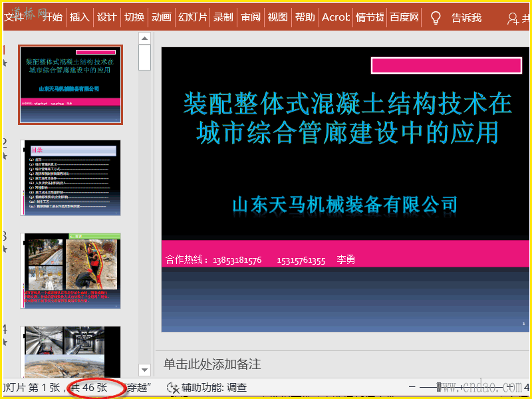The image size is (532, 399).
Task: Select slide 3 thumbnail with trench photos
Action: 70,271
